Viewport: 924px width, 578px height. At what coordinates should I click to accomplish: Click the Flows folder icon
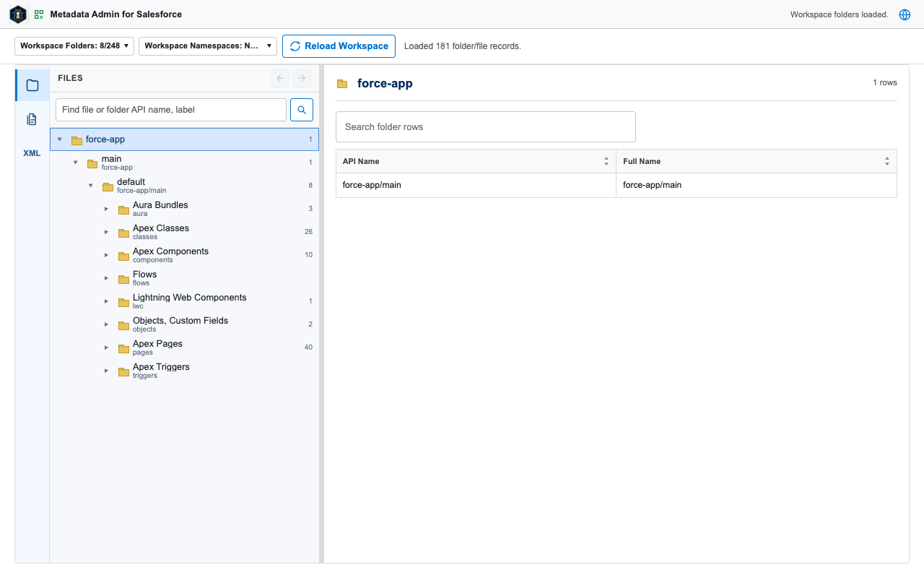click(x=123, y=279)
